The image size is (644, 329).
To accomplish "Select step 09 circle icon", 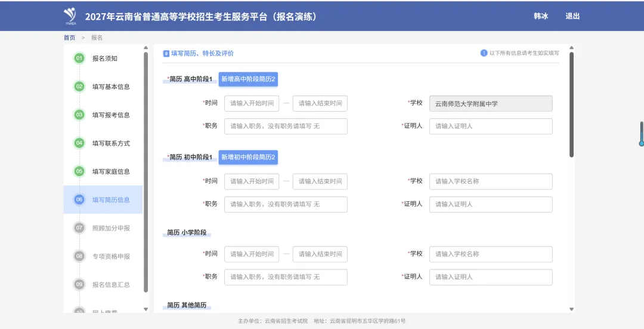I will tap(79, 284).
